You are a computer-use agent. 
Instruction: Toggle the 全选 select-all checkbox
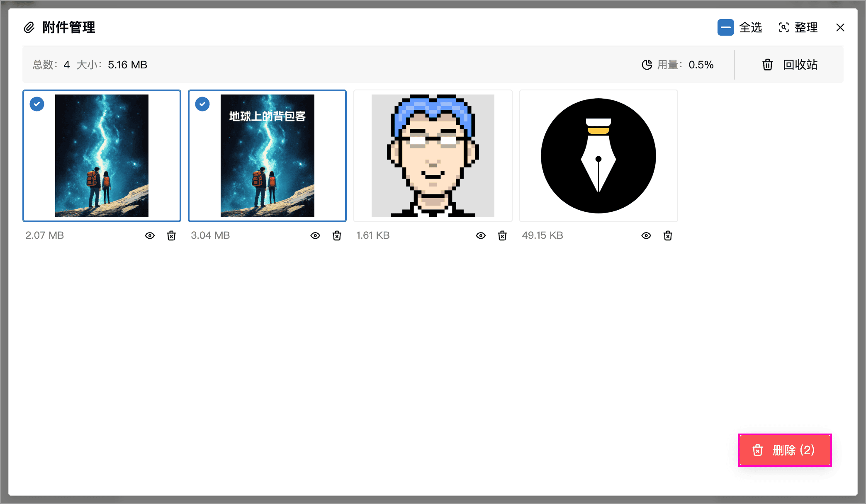pos(726,27)
